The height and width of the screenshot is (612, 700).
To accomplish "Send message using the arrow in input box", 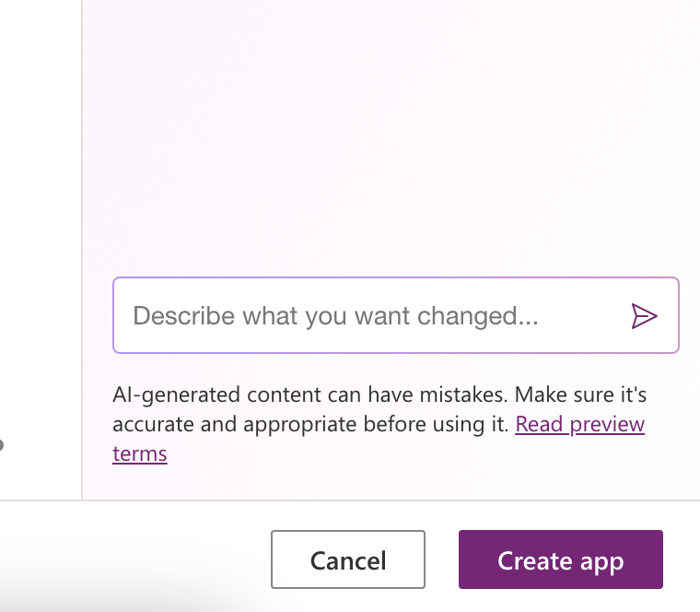I will coord(644,316).
